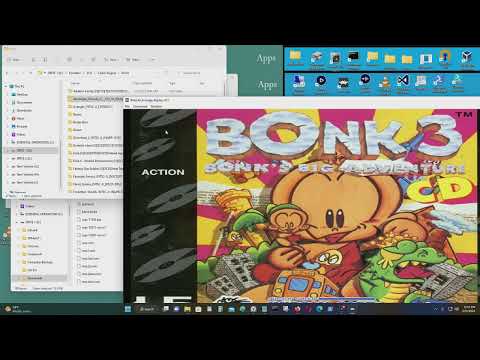Viewport: 480px width, 360px height.
Task: Click the New button in File Explorer
Action: click(x=14, y=60)
